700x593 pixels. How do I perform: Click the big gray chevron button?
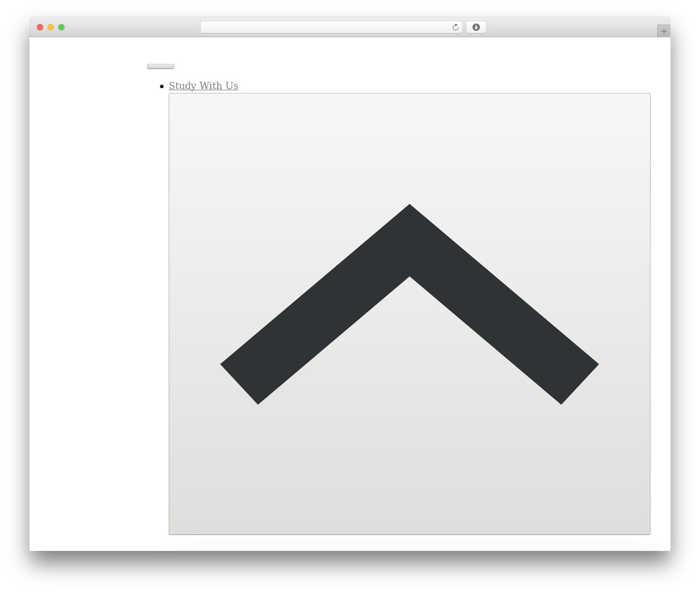[x=410, y=314]
